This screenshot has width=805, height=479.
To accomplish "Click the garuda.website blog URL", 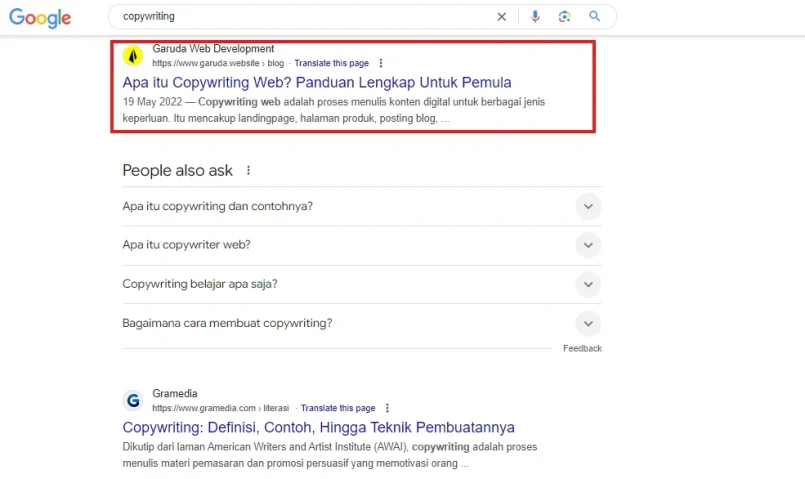I will pyautogui.click(x=218, y=63).
